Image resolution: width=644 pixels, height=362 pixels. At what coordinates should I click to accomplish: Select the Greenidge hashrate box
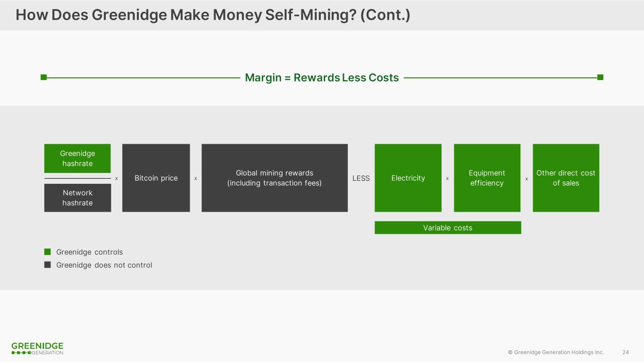coord(77,158)
